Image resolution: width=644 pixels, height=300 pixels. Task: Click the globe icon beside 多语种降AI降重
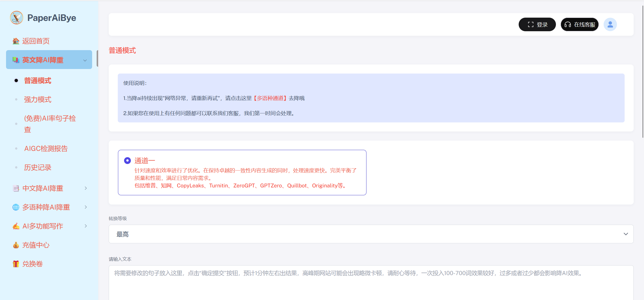click(16, 207)
